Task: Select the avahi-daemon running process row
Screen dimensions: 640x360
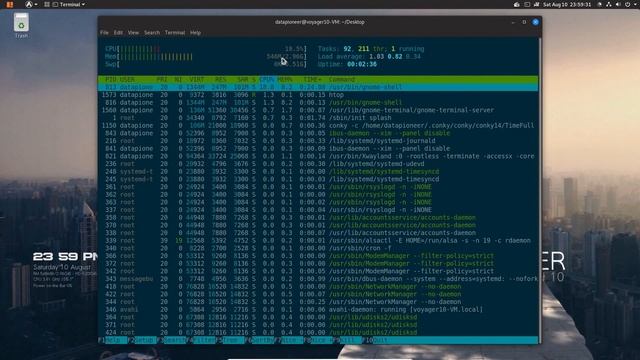Action: (x=318, y=309)
